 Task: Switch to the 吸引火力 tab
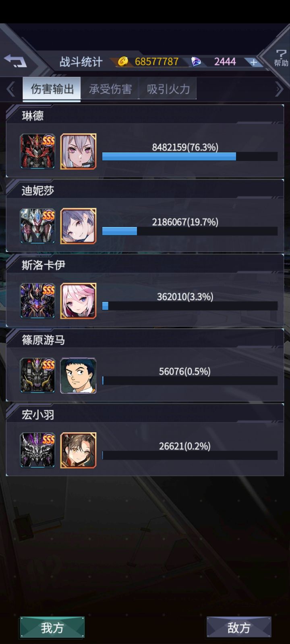[x=168, y=89]
